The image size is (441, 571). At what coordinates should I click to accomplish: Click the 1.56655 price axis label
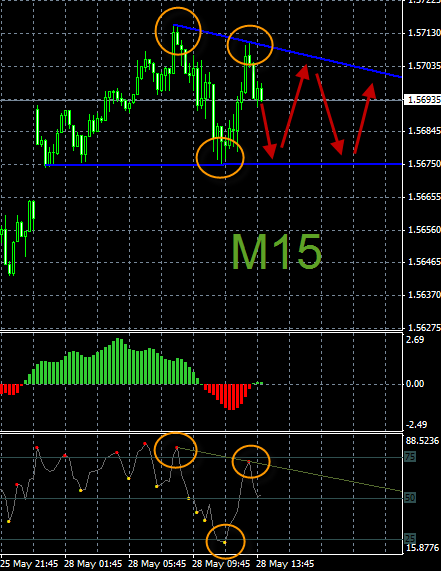point(424,197)
